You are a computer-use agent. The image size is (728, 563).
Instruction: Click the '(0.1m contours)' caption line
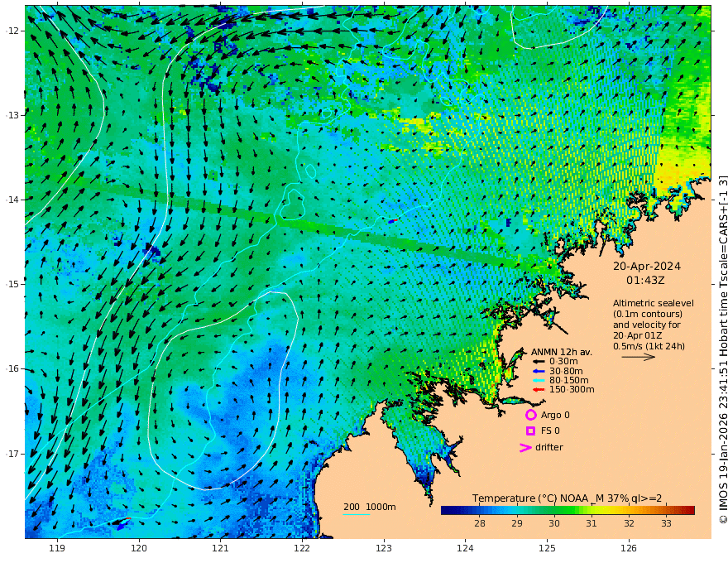(648, 314)
